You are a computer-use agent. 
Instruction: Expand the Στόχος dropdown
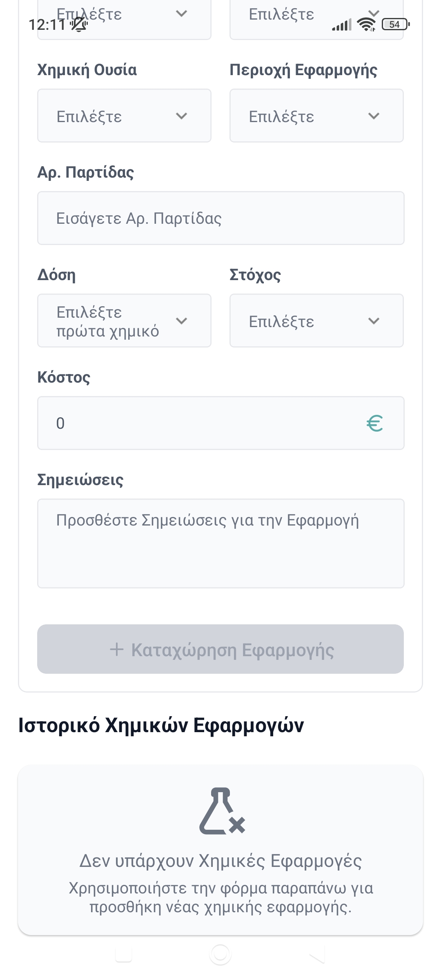pyautogui.click(x=316, y=321)
